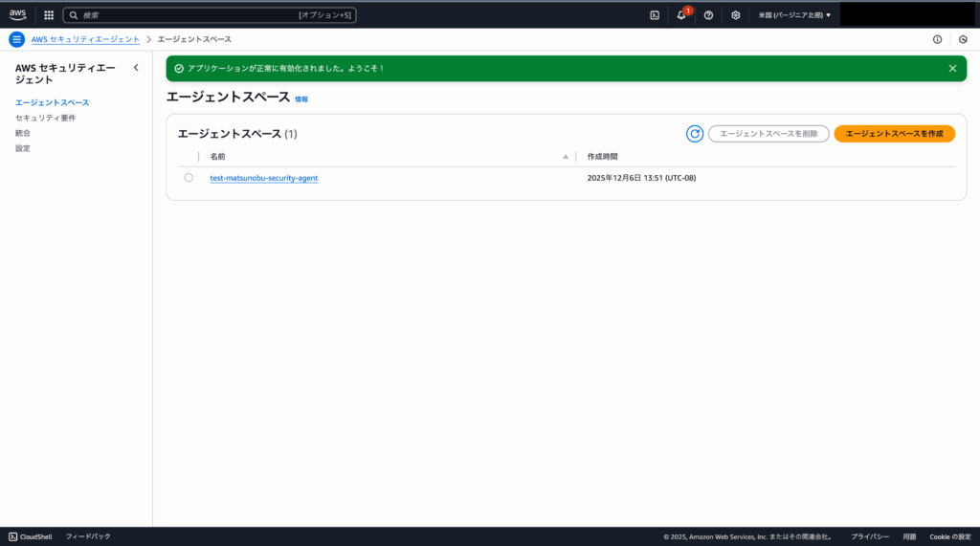Collapse the side navigation panel chevron
980x546 pixels.
coord(136,68)
